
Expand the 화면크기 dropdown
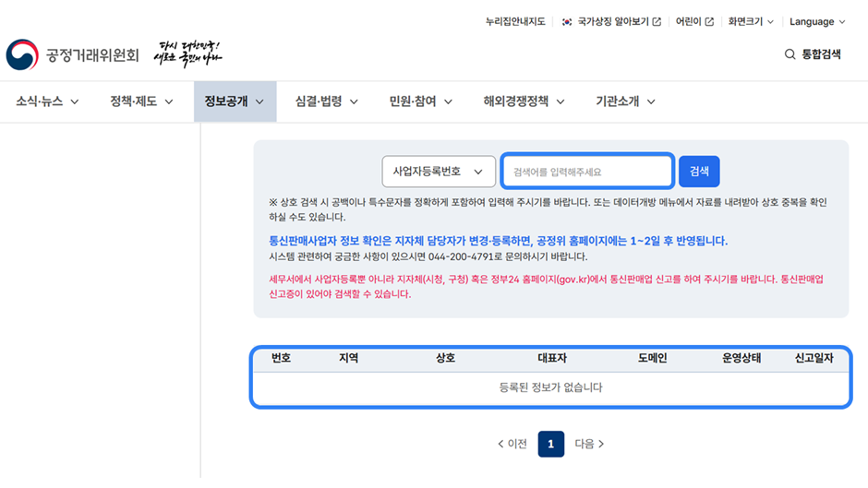[x=751, y=21]
